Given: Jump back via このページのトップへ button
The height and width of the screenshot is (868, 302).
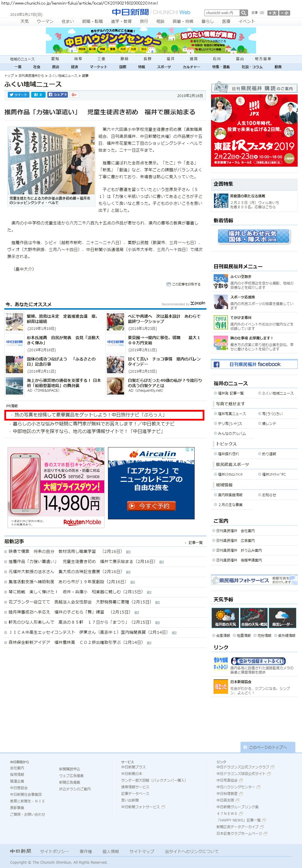Looking at the screenshot, I should [268, 747].
